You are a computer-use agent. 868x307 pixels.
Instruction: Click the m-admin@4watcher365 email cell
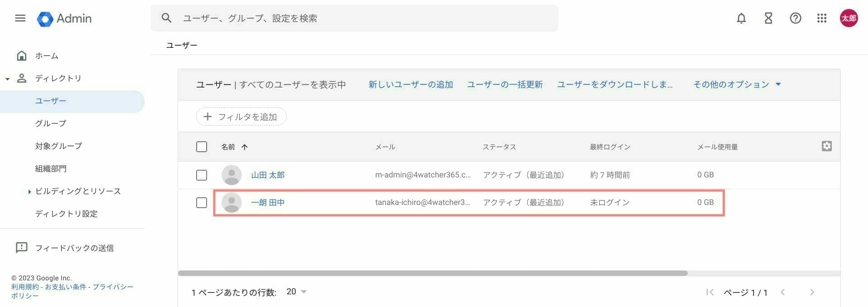click(x=423, y=175)
